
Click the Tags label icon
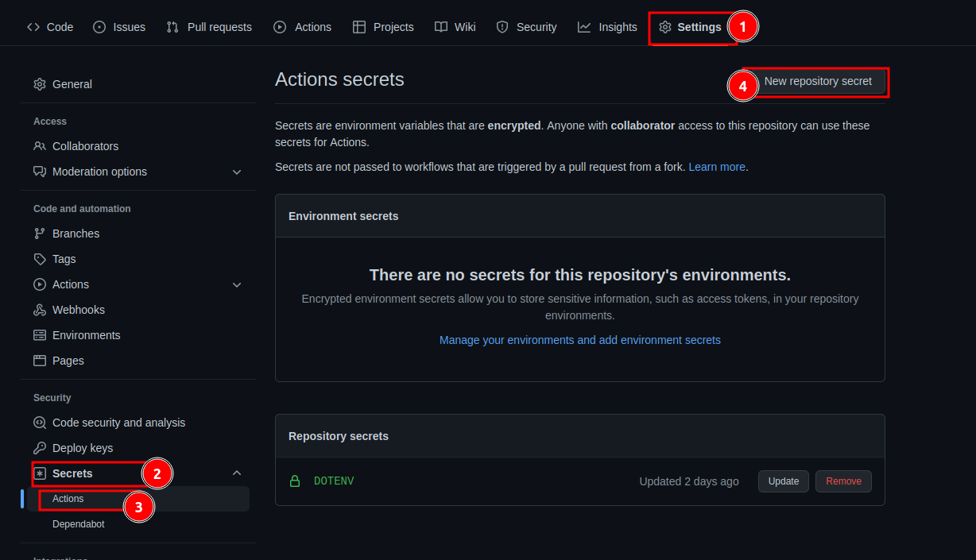(40, 259)
